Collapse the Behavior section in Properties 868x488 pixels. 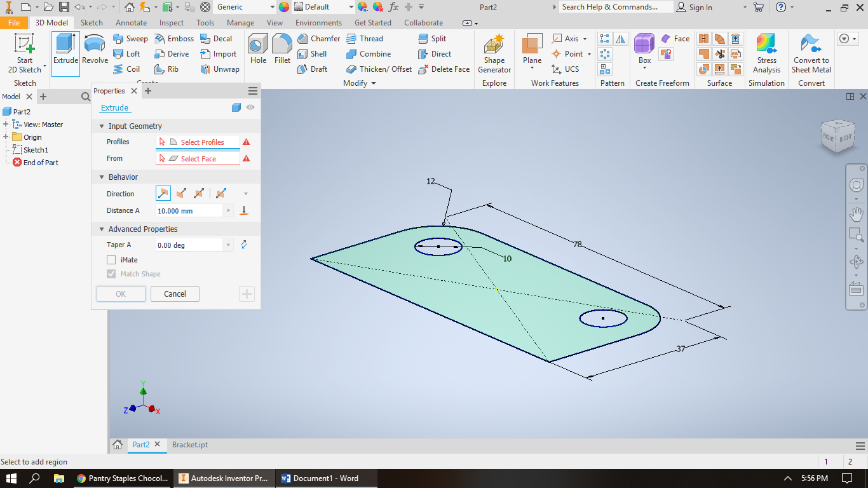pos(101,176)
